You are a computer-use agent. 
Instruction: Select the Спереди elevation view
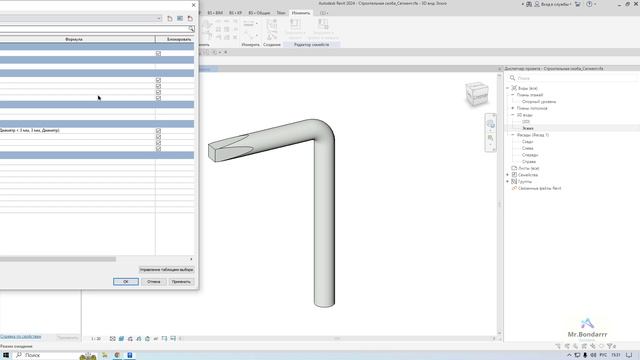pos(530,155)
